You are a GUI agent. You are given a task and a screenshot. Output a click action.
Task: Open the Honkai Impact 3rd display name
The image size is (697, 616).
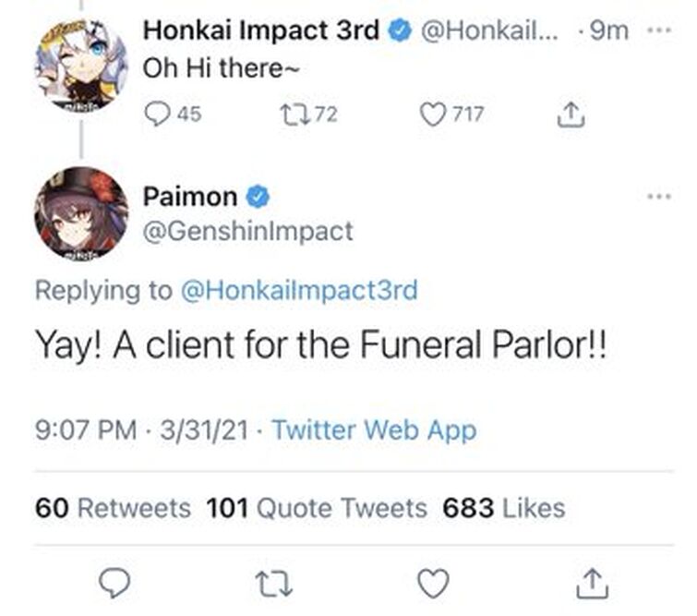click(x=261, y=30)
